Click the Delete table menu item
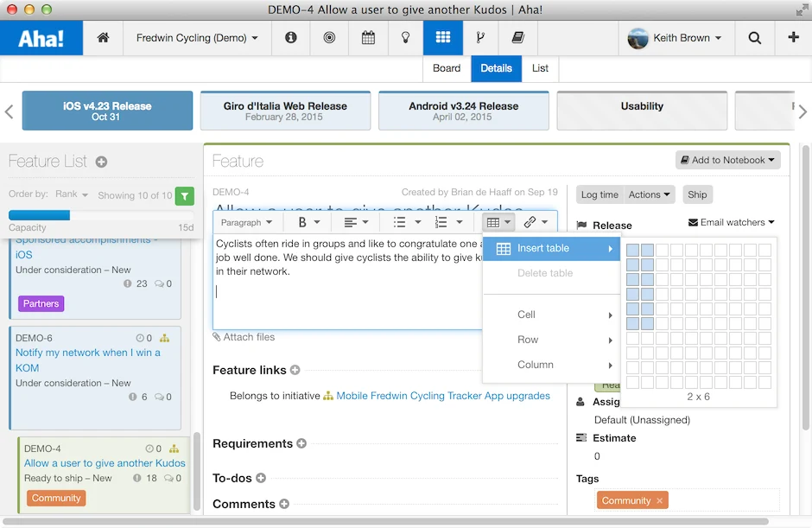The height and width of the screenshot is (528, 812). tap(551, 273)
